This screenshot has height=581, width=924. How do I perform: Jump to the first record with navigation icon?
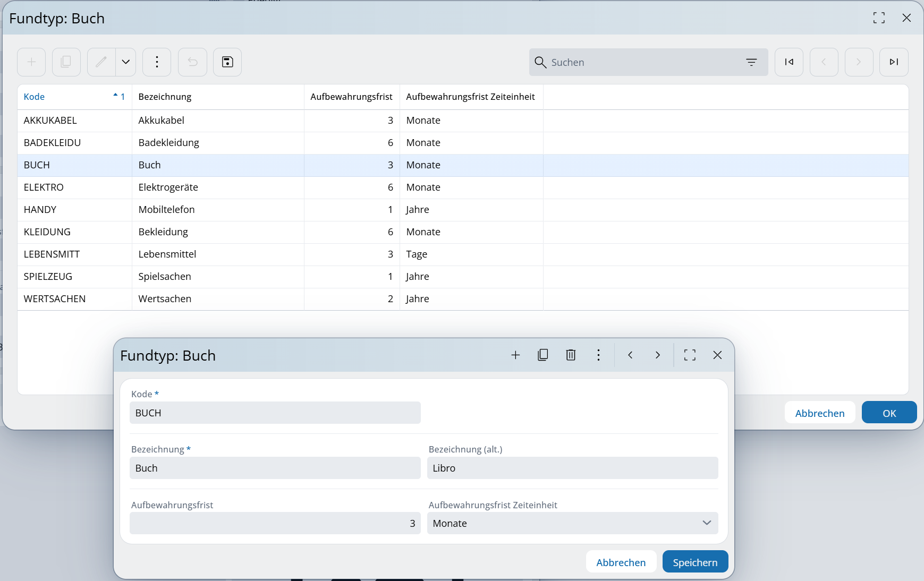pyautogui.click(x=789, y=62)
